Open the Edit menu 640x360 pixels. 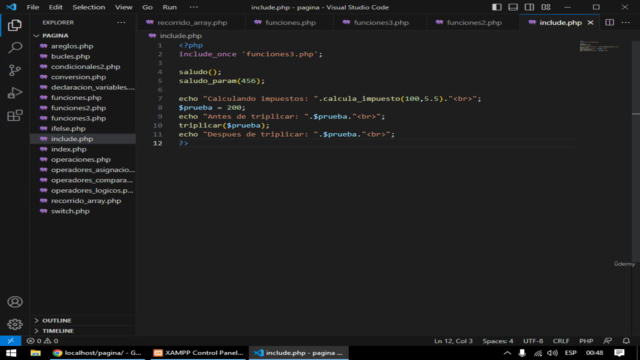click(x=56, y=7)
